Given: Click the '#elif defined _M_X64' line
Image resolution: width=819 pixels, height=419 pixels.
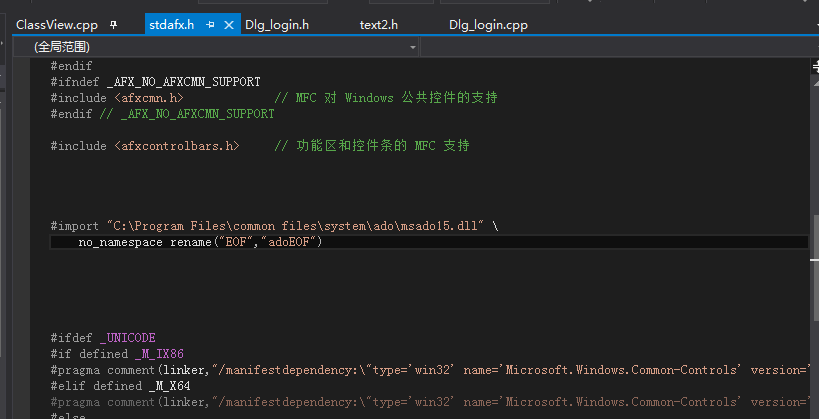Looking at the screenshot, I should click(x=120, y=386).
